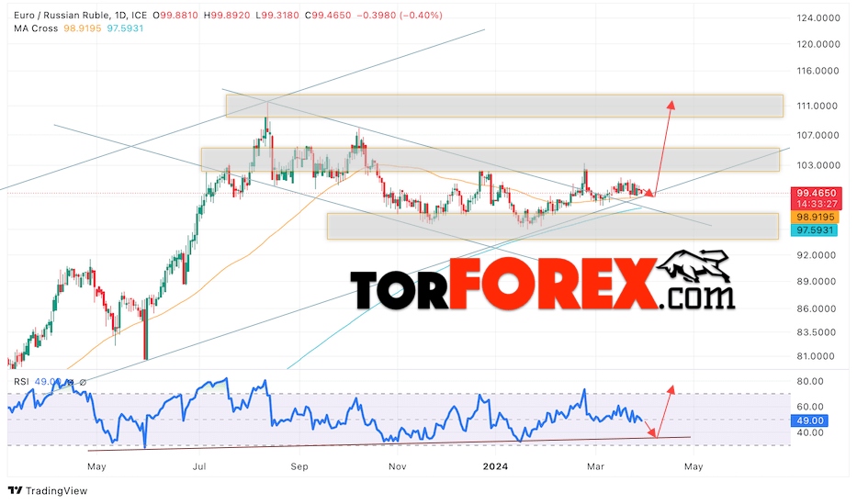Click the square icon right of the RSI value
857x504 pixels.
70,382
